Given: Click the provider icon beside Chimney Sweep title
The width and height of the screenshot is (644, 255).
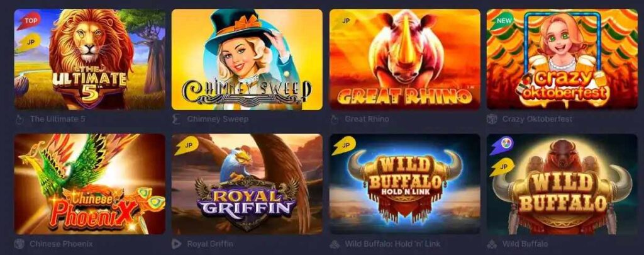Looking at the screenshot, I should [177, 119].
